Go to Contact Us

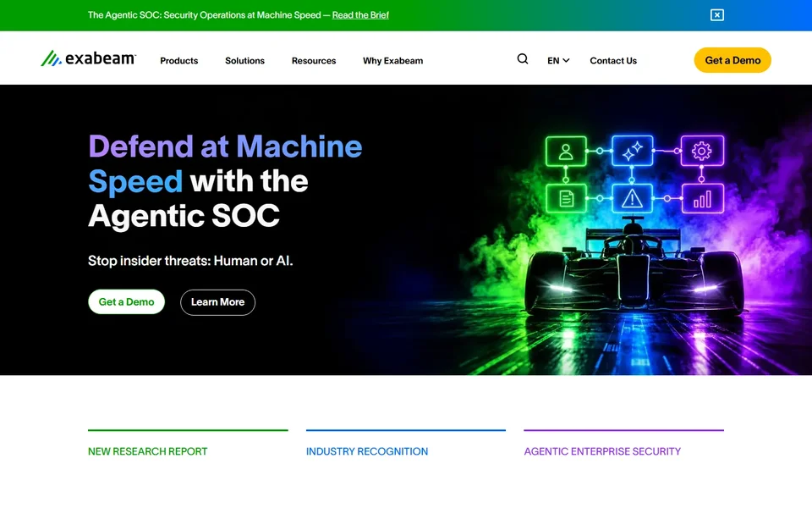pyautogui.click(x=613, y=61)
